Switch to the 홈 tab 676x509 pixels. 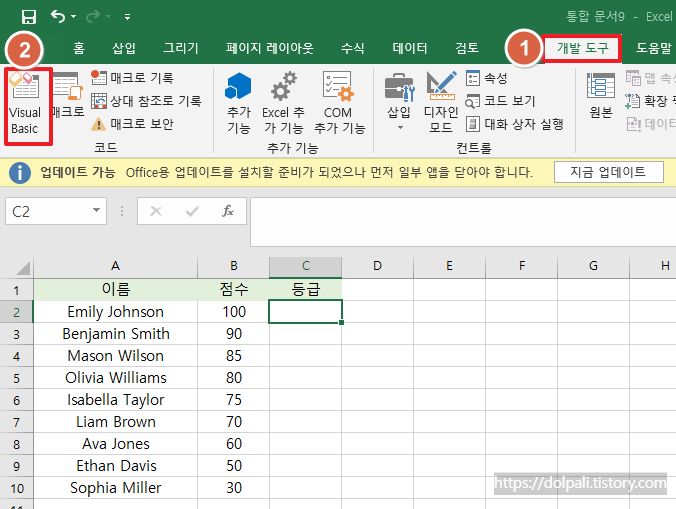point(79,48)
